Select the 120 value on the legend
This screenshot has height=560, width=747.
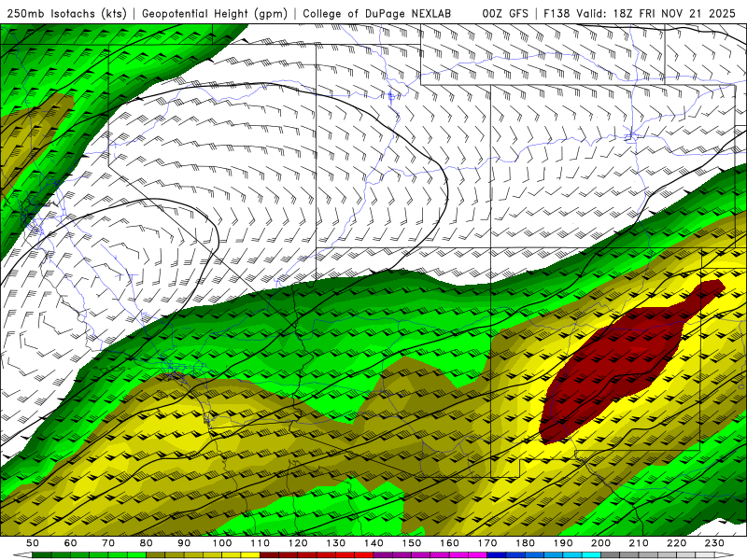[298, 543]
